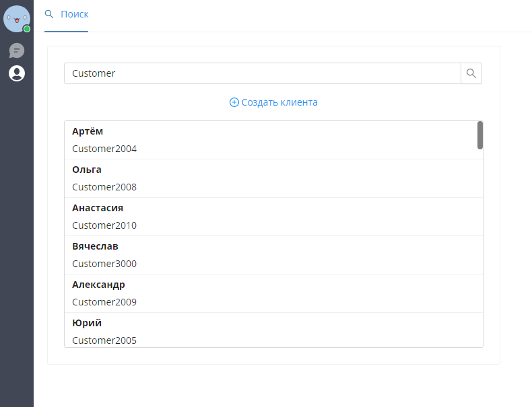Click the Customer2004 login text

click(x=104, y=149)
